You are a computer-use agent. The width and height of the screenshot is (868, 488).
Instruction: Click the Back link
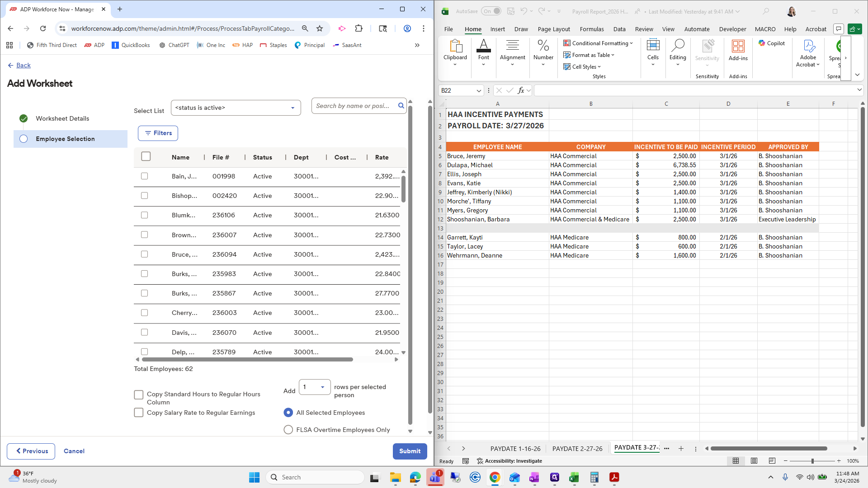click(23, 66)
